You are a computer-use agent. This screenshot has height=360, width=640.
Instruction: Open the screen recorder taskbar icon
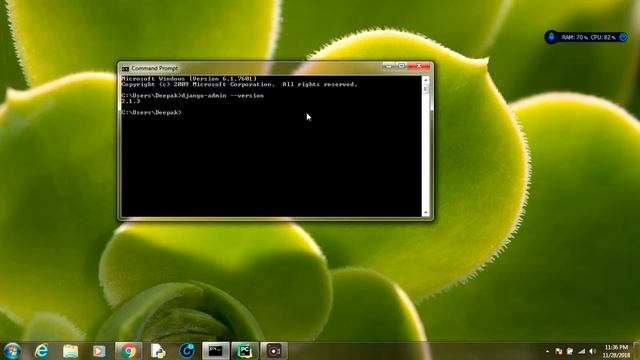pyautogui.click(x=274, y=351)
